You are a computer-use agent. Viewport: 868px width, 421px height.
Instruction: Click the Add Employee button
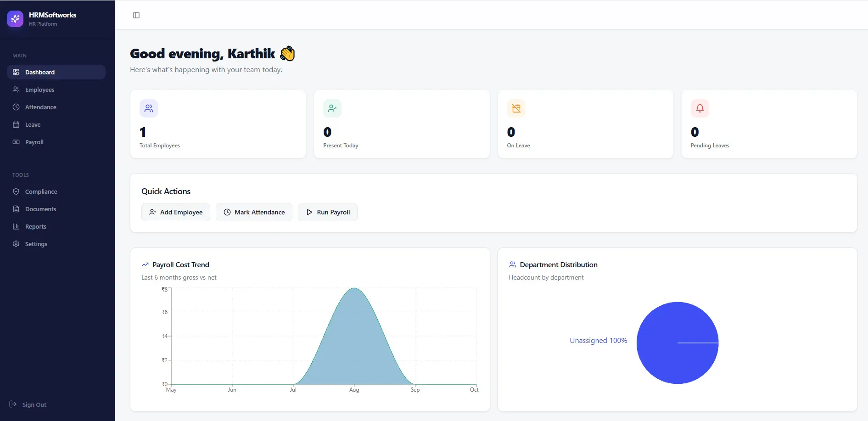coord(176,212)
